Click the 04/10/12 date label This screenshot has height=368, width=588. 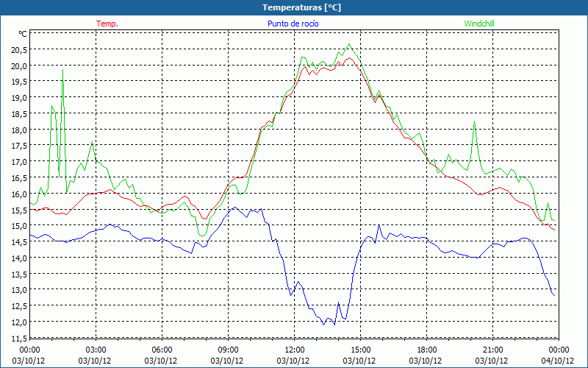click(x=558, y=361)
